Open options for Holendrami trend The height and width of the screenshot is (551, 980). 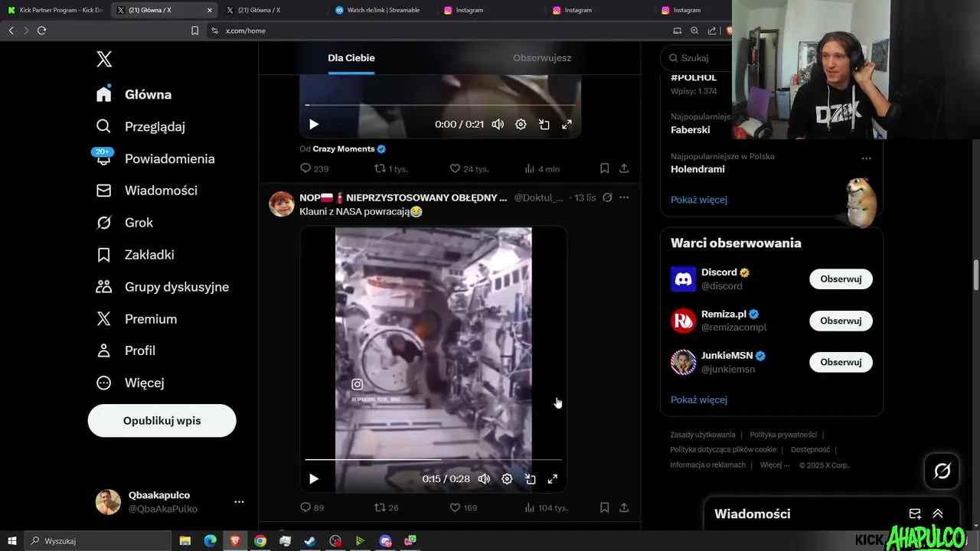(867, 158)
